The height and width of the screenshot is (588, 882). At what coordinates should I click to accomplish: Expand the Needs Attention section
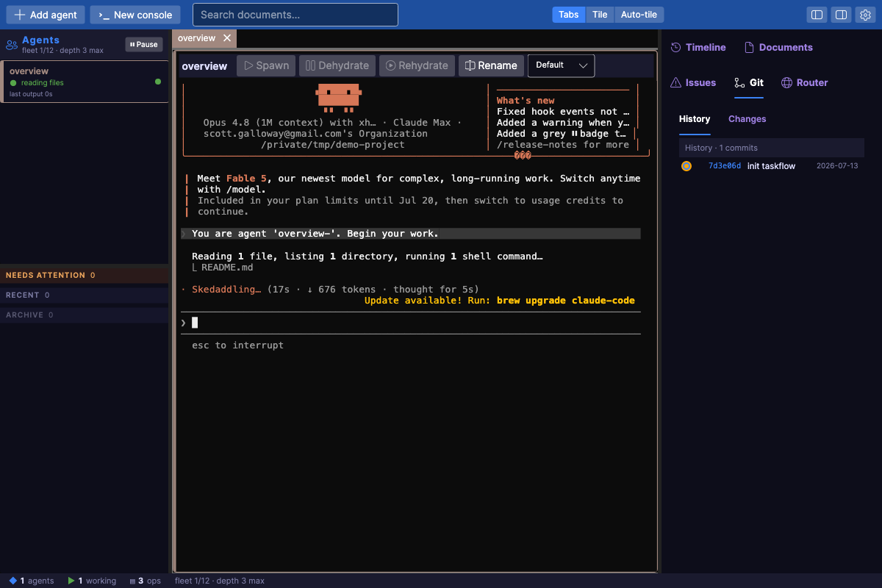(x=85, y=275)
